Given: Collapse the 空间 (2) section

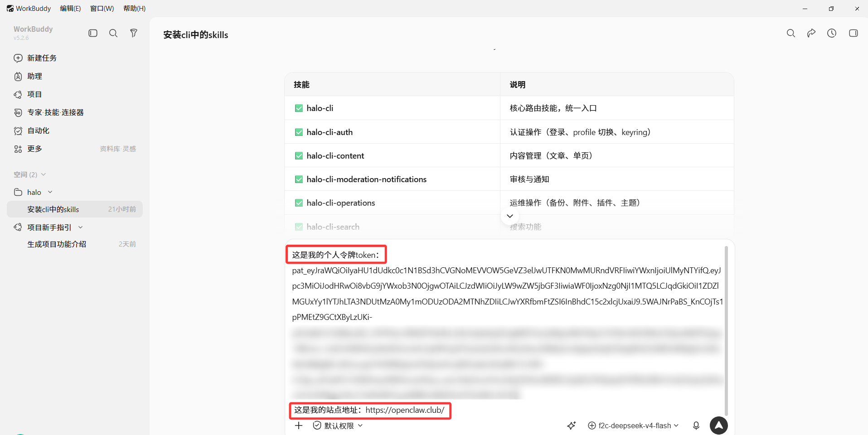Looking at the screenshot, I should click(x=44, y=174).
